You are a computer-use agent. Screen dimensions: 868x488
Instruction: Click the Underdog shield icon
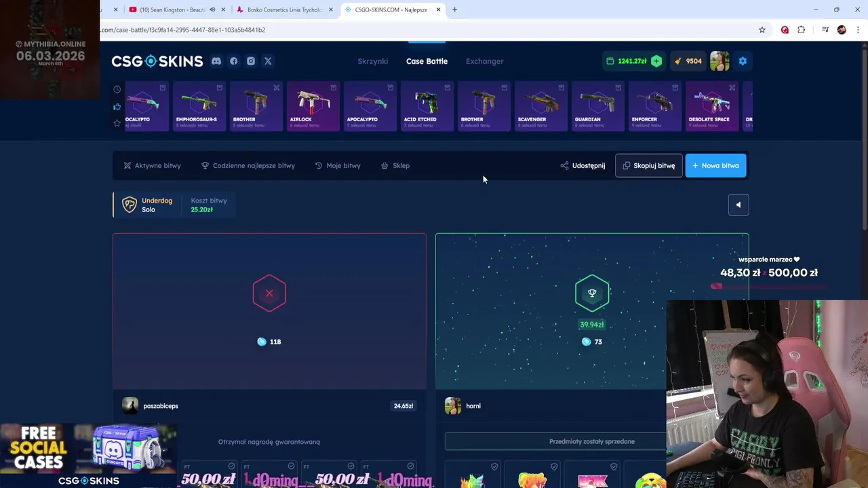[129, 205]
